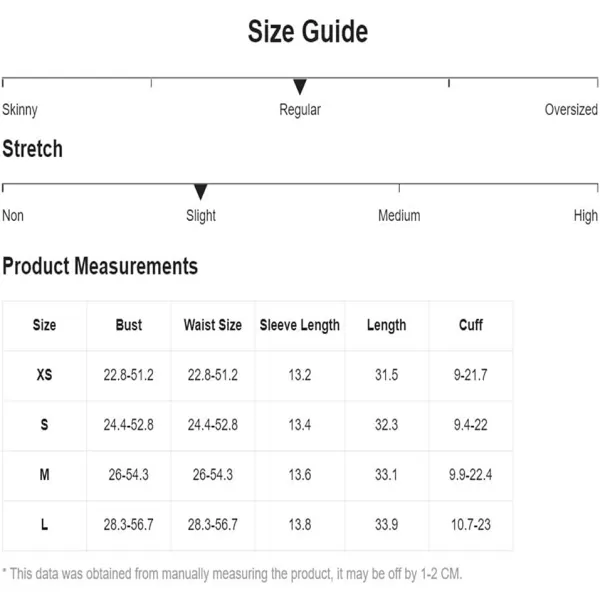This screenshot has height=600, width=600.
Task: Click the XS length value 31.5
Action: click(x=386, y=375)
